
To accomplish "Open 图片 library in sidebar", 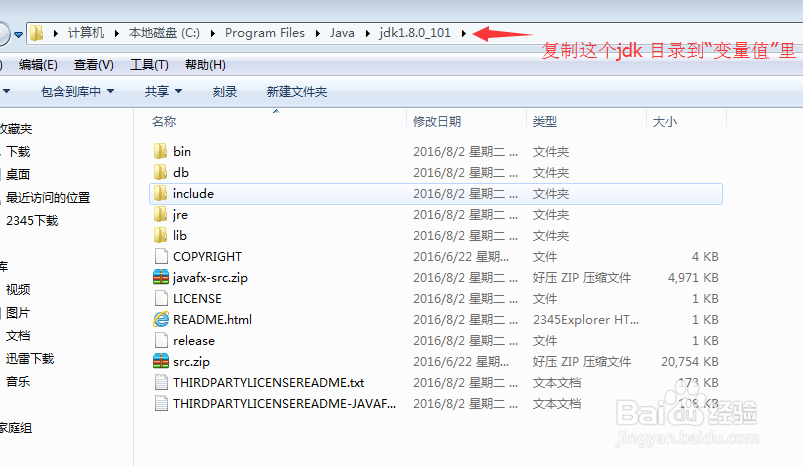I will [18, 313].
